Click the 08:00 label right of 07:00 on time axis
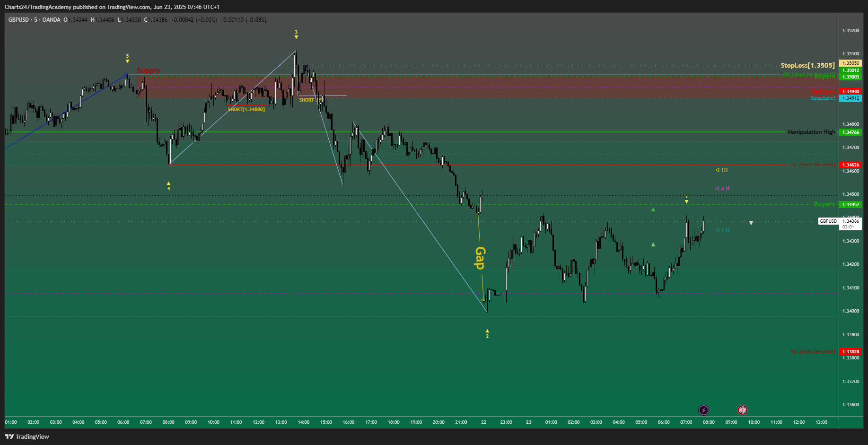This screenshot has height=445, width=868. tap(709, 422)
